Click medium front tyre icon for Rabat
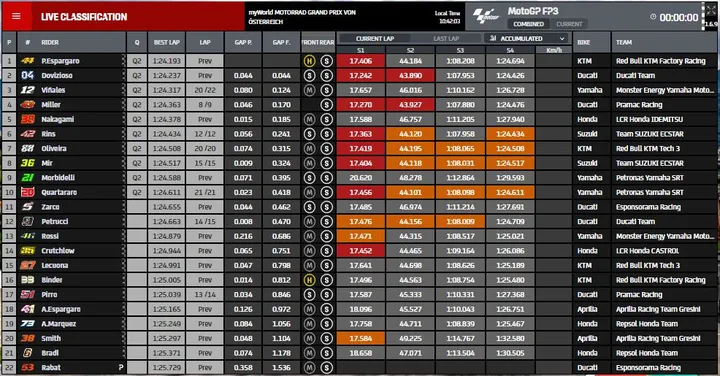 click(309, 368)
